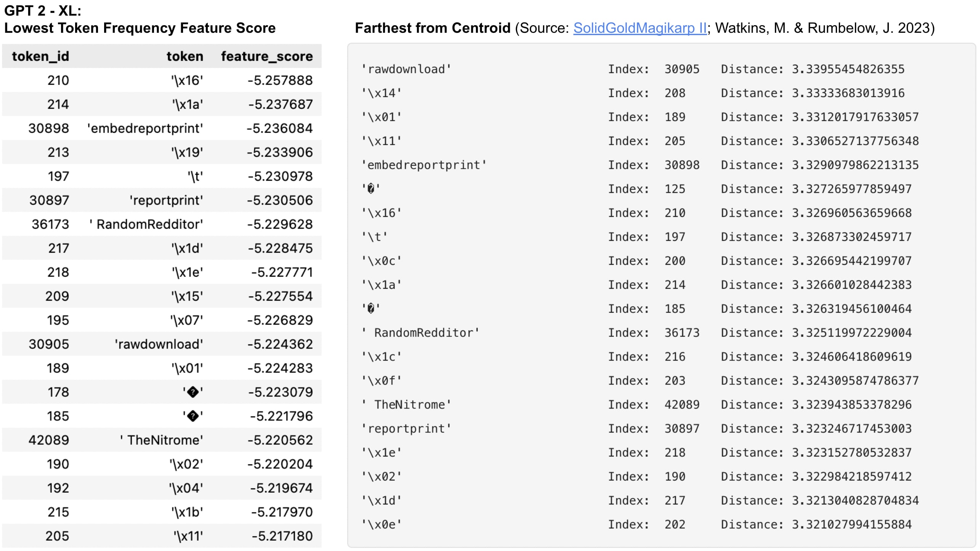Click Index 42089 in the centroid list
The width and height of the screenshot is (980, 551).
coord(682,405)
